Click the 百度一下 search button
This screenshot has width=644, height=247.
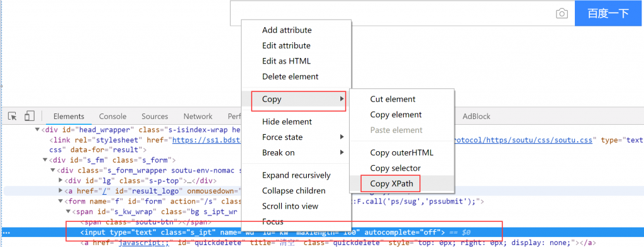point(608,14)
